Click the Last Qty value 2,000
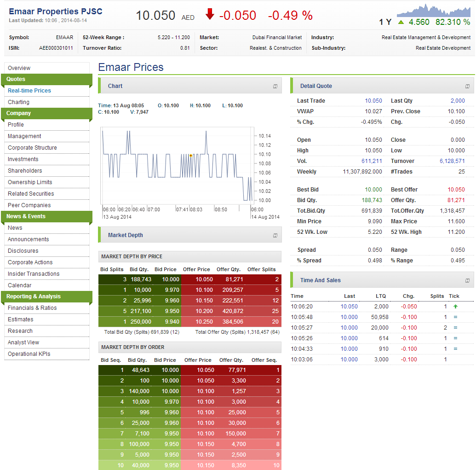Image resolution: width=476 pixels, height=470 pixels. coord(458,101)
